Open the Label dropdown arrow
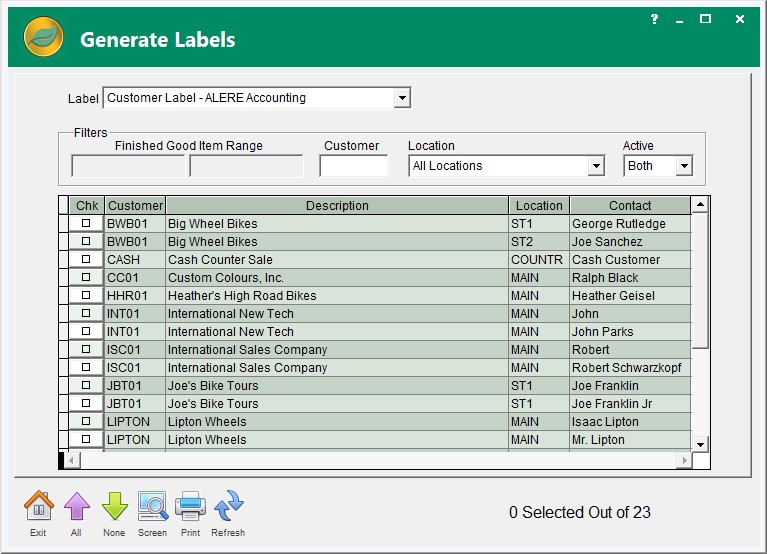The height and width of the screenshot is (554, 767). pos(402,98)
